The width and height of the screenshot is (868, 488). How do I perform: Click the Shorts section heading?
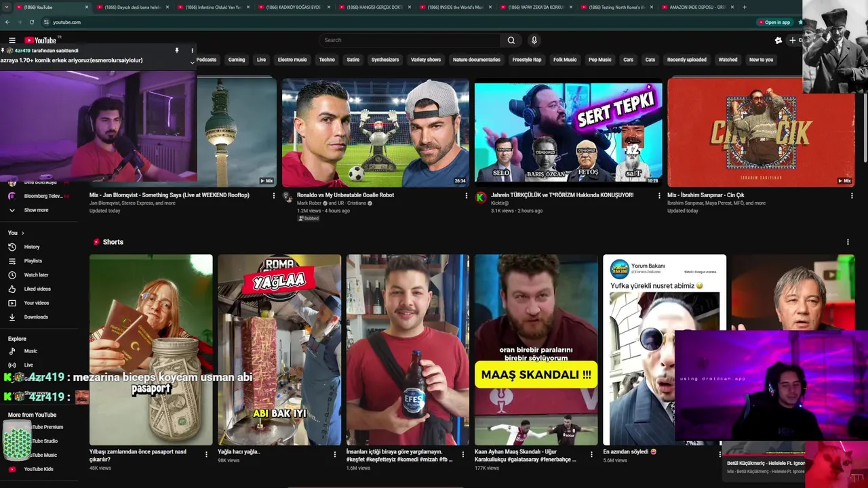113,242
